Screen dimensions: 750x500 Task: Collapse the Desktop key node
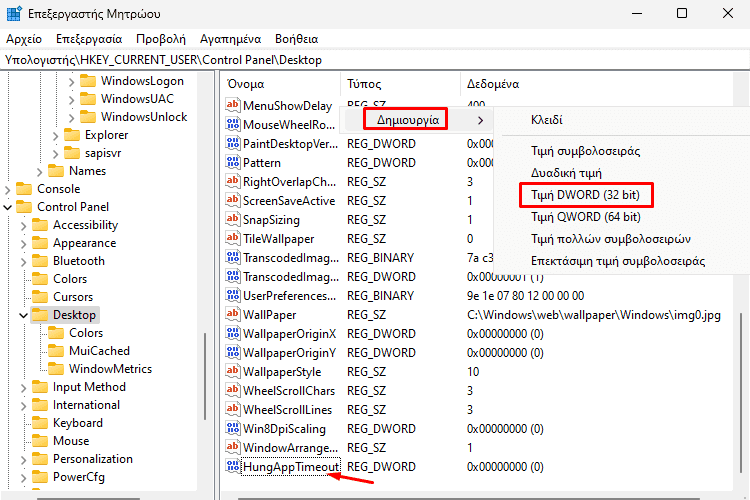(x=24, y=315)
